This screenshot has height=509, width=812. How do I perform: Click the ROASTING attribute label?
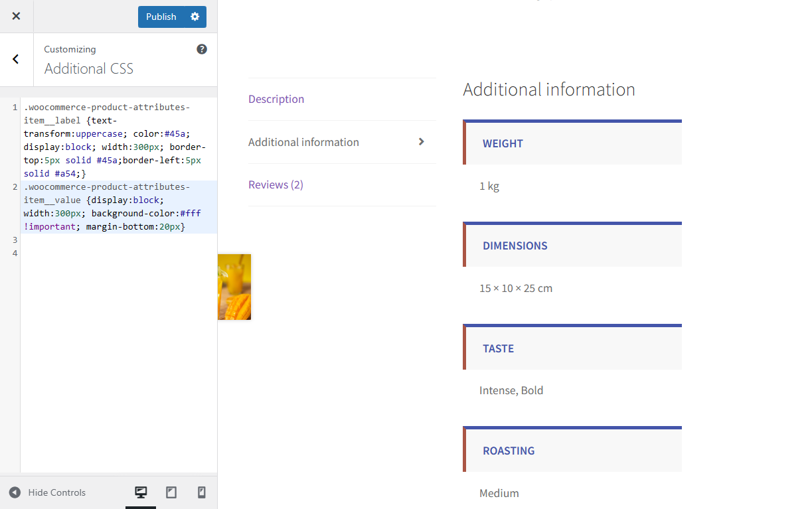509,451
